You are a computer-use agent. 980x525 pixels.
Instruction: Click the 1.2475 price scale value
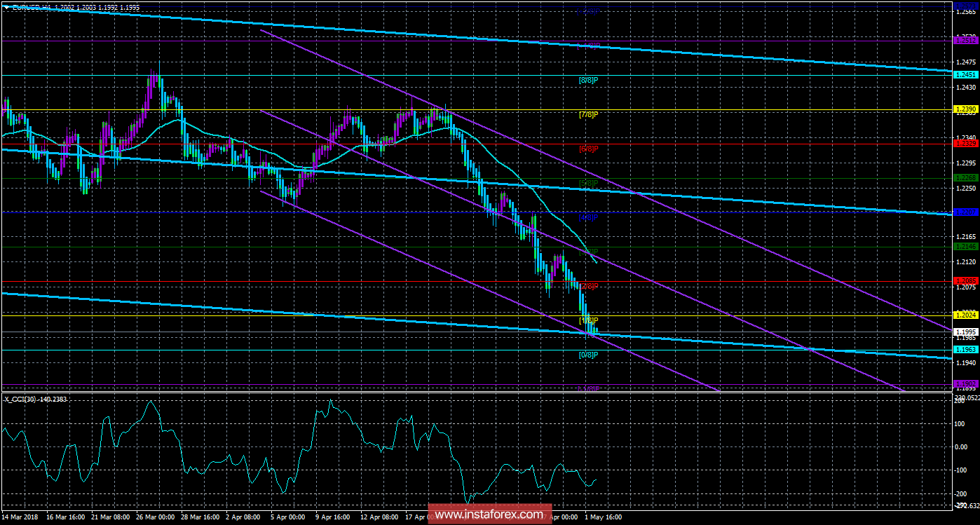click(967, 62)
